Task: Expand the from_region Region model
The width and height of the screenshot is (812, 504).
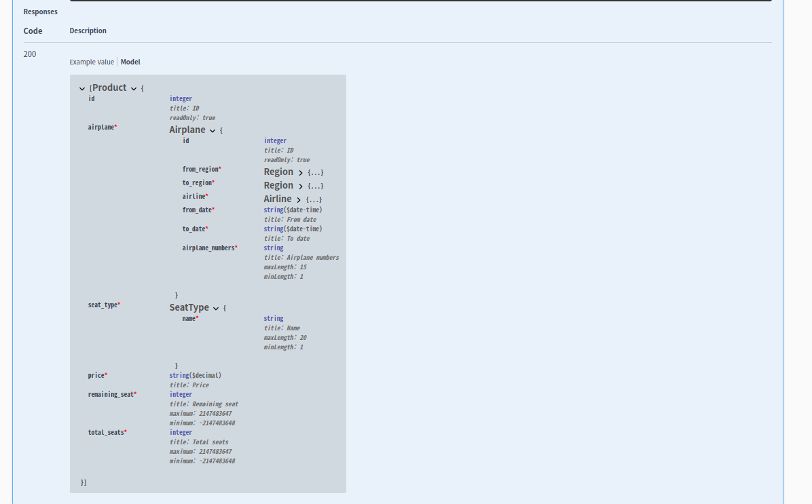Action: [300, 172]
